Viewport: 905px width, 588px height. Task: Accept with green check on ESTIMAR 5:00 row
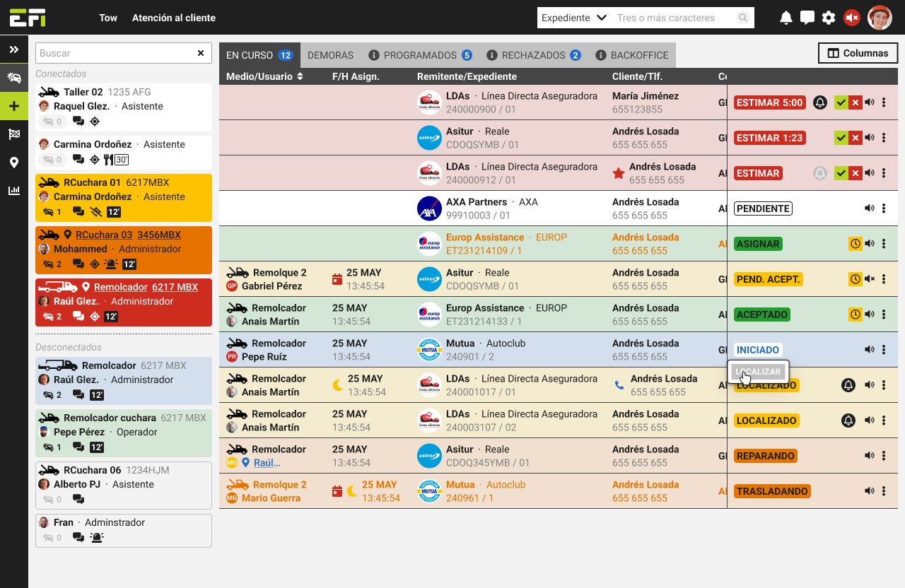(841, 102)
